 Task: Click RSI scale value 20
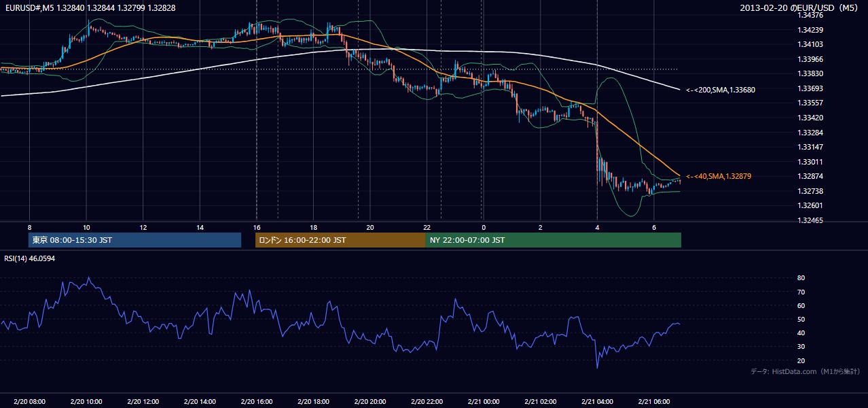point(801,360)
